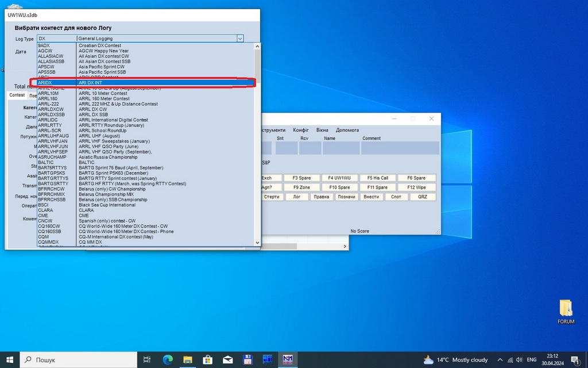The image size is (588, 368).
Task: Pick the CLARA contest row
Action: click(x=146, y=210)
